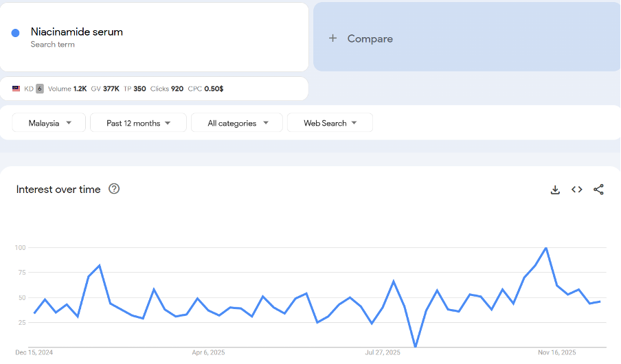Screen dimensions: 621x364
Task: Expand the Past 12 months time range
Action: click(x=138, y=123)
